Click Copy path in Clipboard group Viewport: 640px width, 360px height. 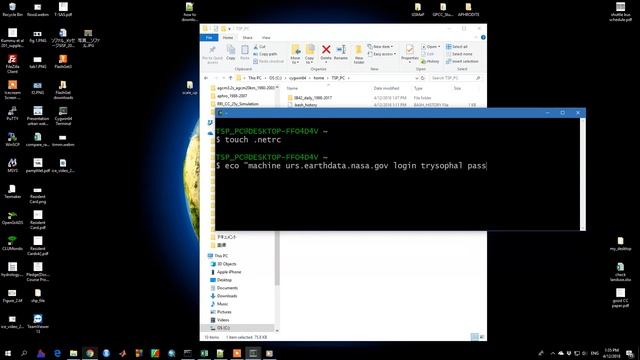click(x=265, y=54)
